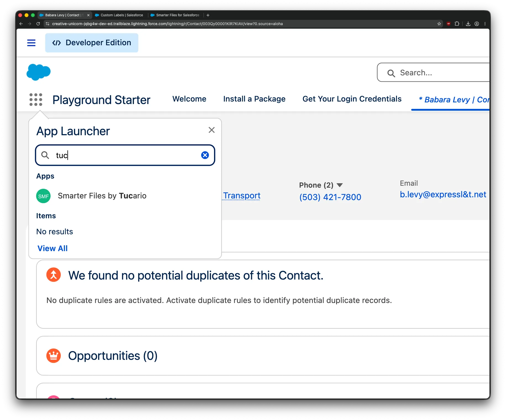Open the Transport account link
Image resolution: width=506 pixels, height=420 pixels.
[x=241, y=195]
